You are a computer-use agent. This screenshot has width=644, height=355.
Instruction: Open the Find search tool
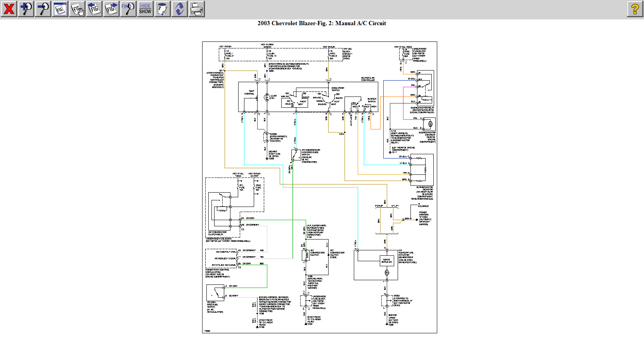tap(128, 9)
